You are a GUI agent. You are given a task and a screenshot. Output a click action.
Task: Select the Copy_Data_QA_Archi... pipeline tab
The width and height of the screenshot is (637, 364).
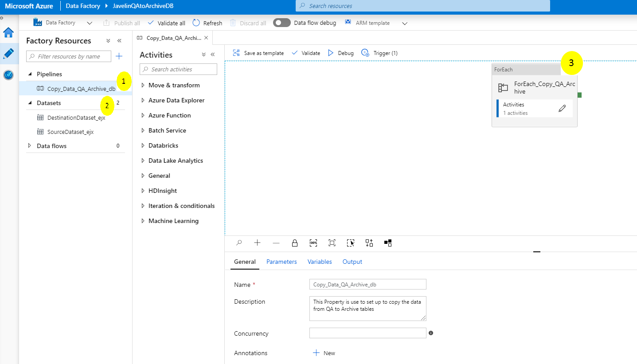[173, 38]
